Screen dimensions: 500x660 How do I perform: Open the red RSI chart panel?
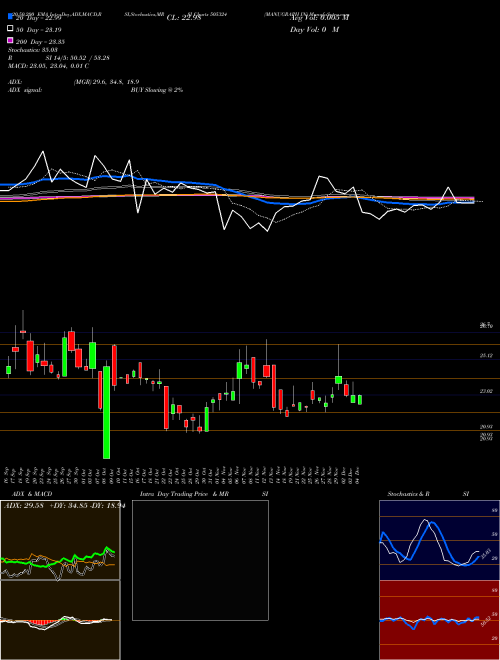point(439,620)
